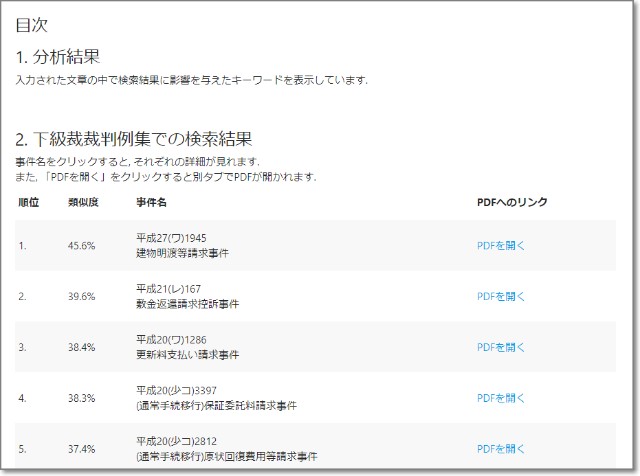Image resolution: width=640 pixels, height=476 pixels.
Task: Click the 目次 heading
Action: point(31,24)
